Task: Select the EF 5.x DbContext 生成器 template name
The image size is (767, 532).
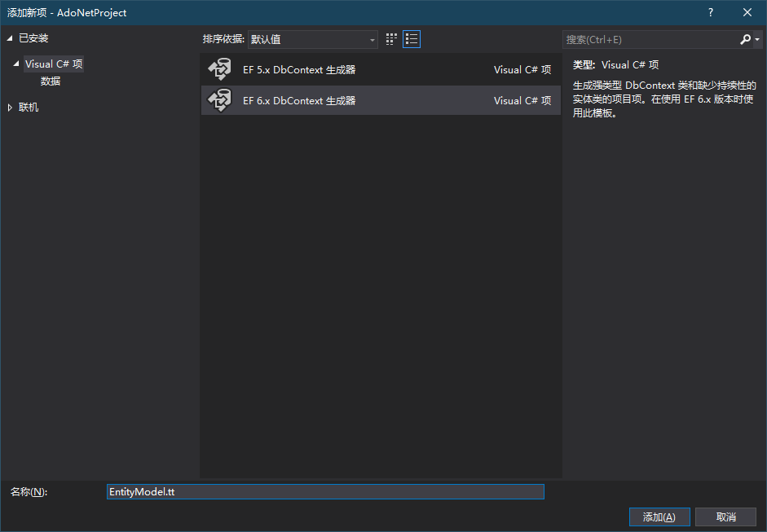Action: coord(299,70)
